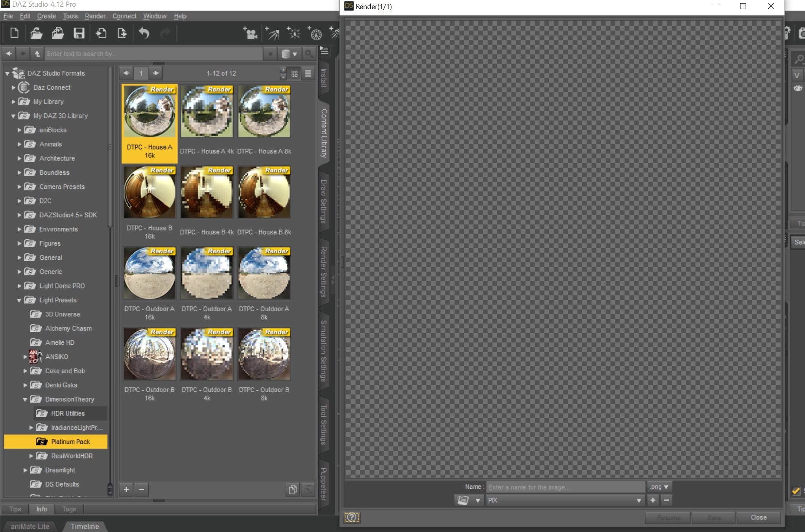805x532 pixels.
Task: Click the question mark help icon
Action: click(351, 517)
